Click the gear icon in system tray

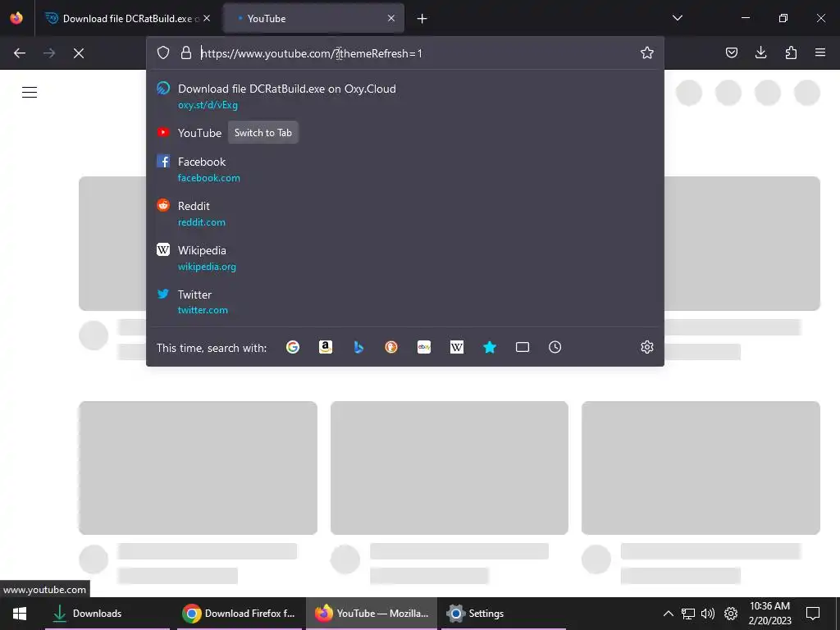coord(731,614)
